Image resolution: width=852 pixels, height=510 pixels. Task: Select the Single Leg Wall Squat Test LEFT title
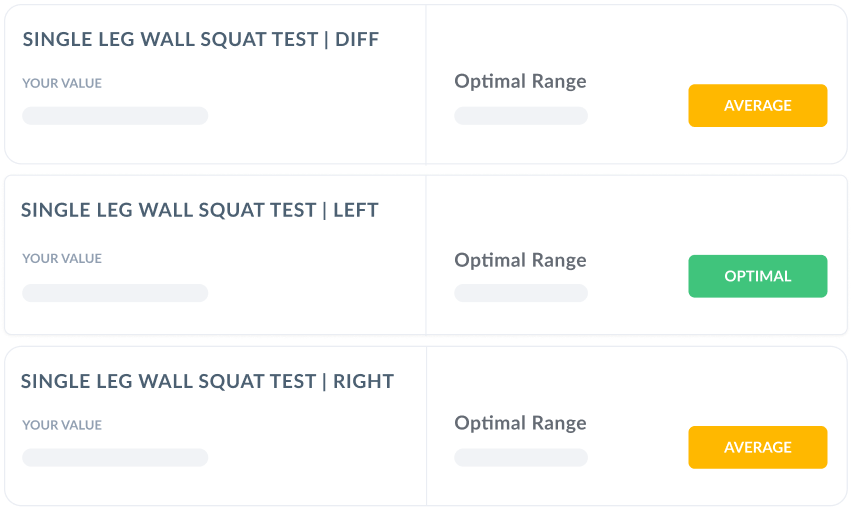(x=200, y=210)
